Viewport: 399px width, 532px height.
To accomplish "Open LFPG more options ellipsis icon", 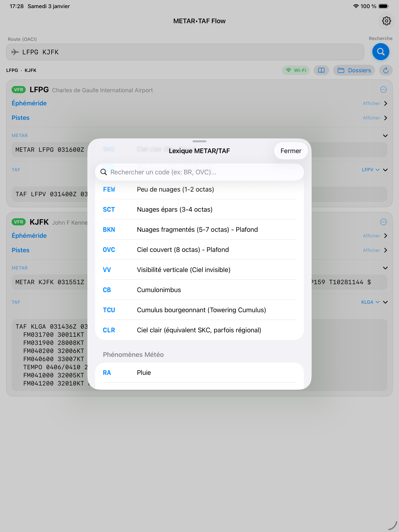I will pyautogui.click(x=383, y=90).
